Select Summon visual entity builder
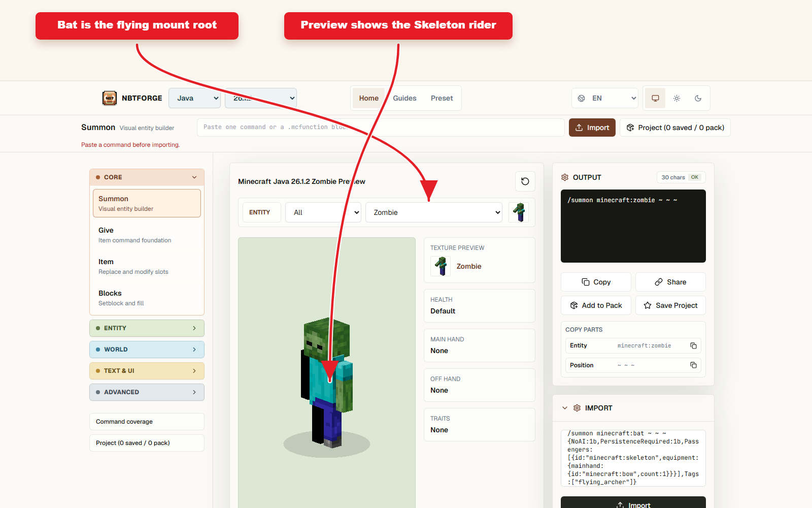 pos(147,203)
